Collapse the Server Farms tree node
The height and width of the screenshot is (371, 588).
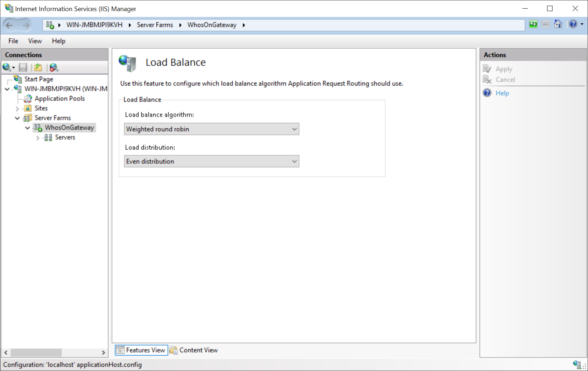pos(17,118)
